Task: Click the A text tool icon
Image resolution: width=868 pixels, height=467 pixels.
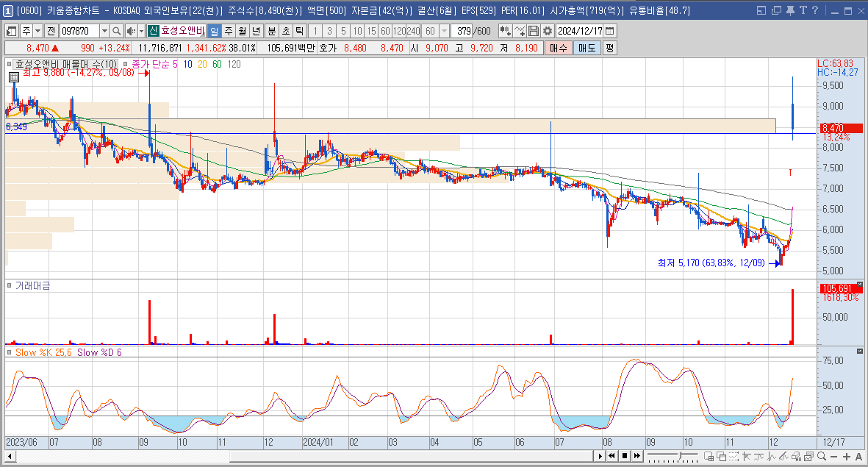Action: pyautogui.click(x=858, y=457)
